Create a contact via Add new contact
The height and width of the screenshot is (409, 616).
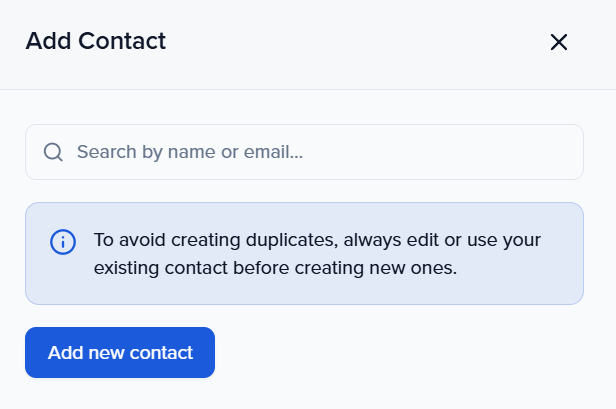click(x=120, y=352)
